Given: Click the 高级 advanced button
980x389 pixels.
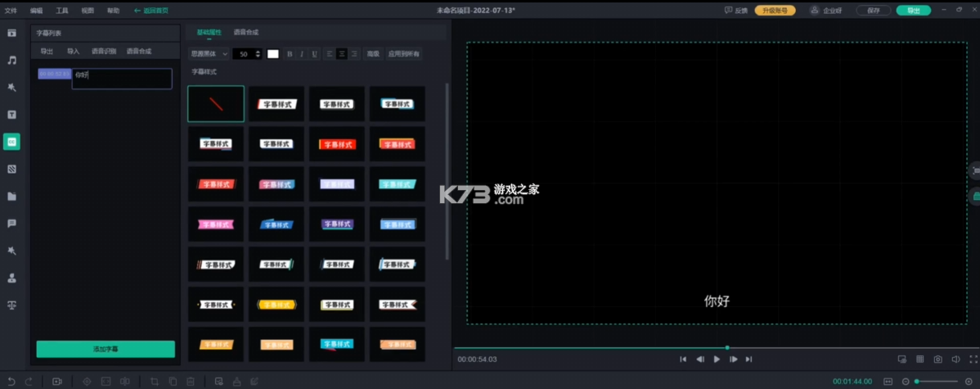Looking at the screenshot, I should click(373, 54).
